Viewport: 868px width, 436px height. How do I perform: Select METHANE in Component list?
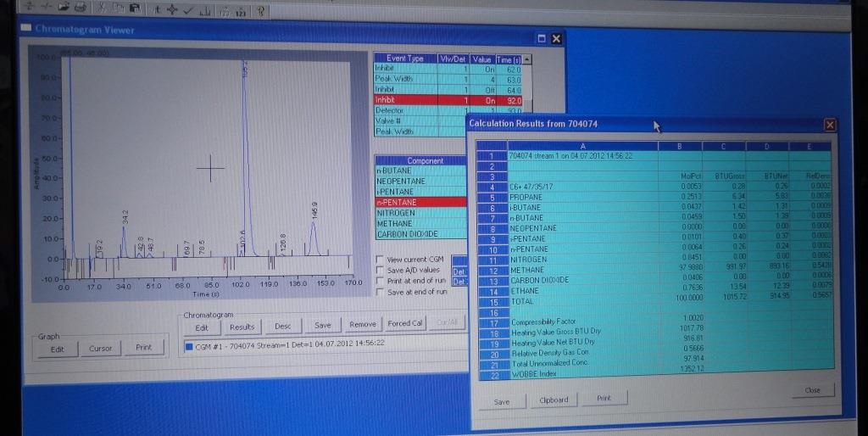[x=420, y=223]
